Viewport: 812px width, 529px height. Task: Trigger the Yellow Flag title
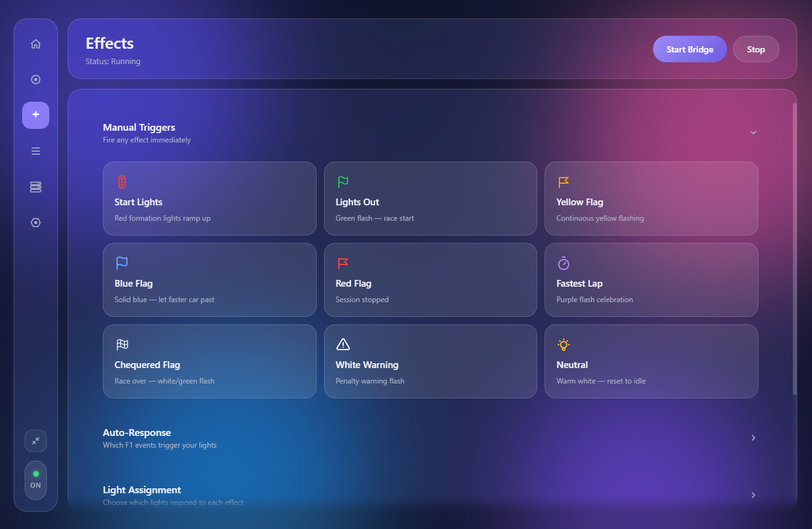[580, 202]
